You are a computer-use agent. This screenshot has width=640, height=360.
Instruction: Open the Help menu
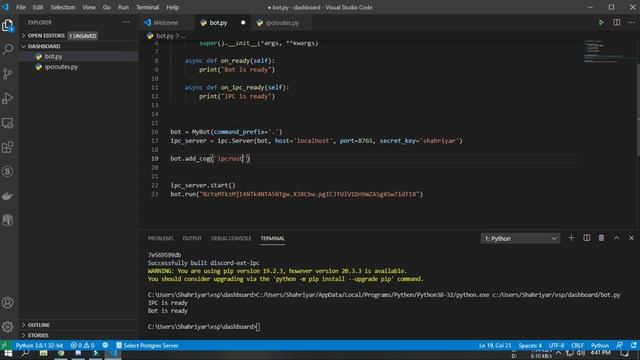(173, 7)
